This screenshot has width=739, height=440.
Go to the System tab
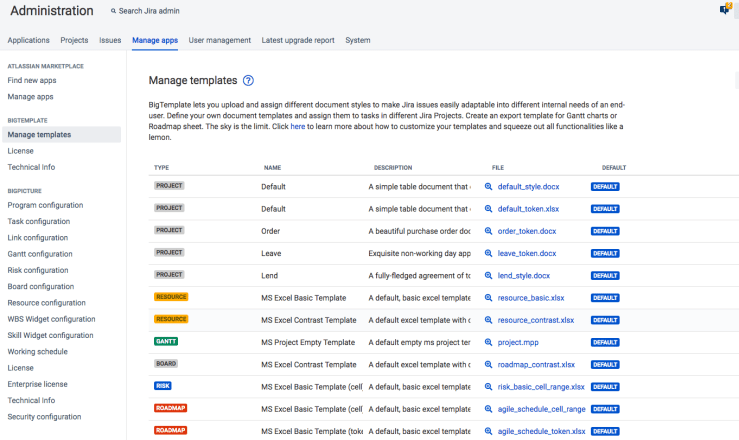click(x=357, y=40)
